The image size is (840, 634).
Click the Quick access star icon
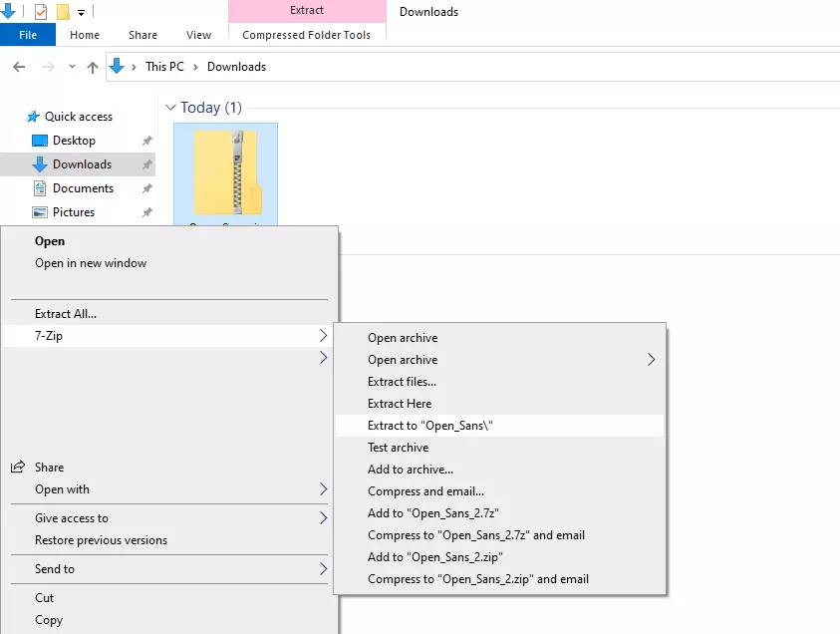coord(33,117)
